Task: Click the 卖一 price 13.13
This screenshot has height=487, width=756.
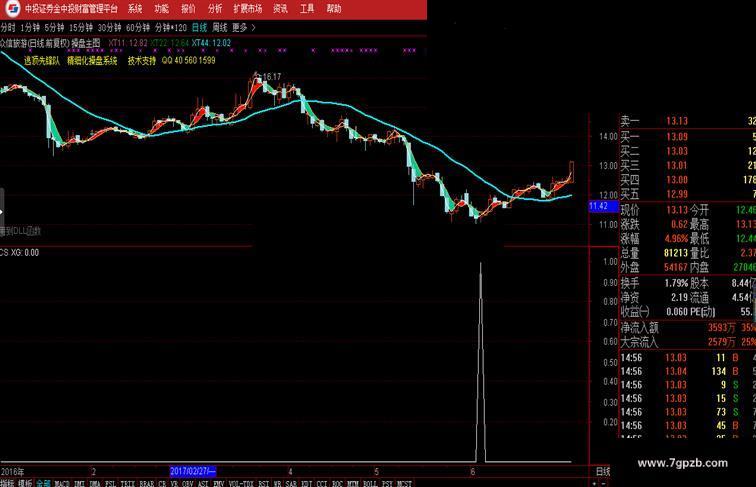Action: 677,121
